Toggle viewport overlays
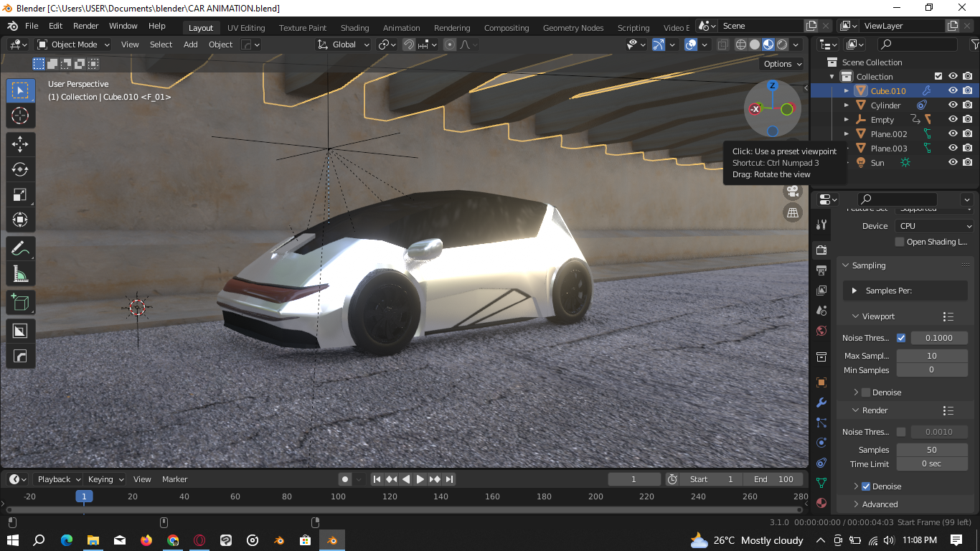 [691, 44]
